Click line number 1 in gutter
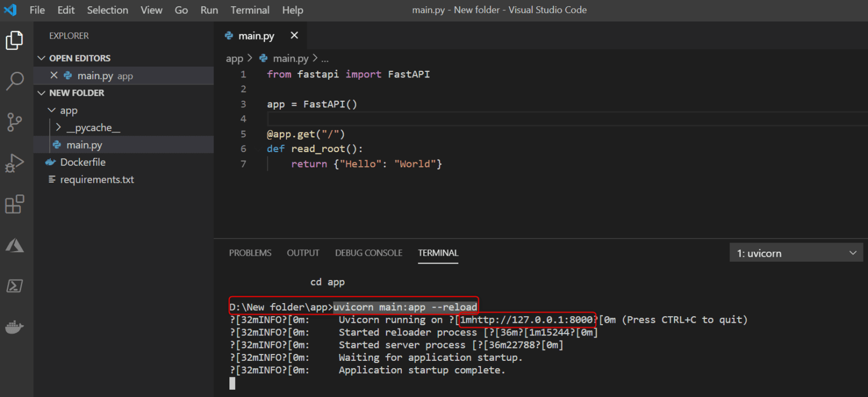 (243, 74)
